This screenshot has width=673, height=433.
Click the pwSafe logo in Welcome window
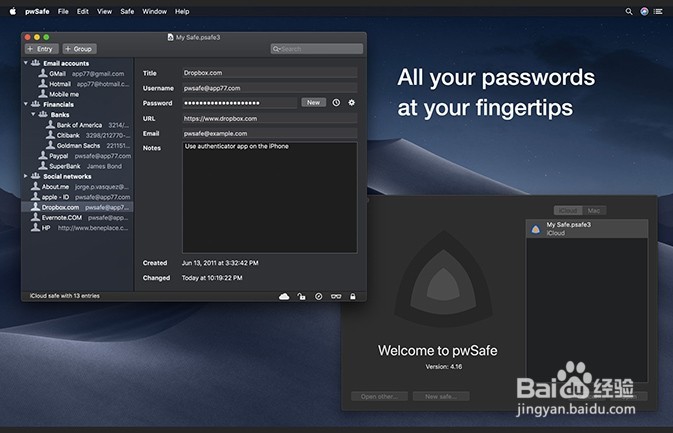coord(443,279)
